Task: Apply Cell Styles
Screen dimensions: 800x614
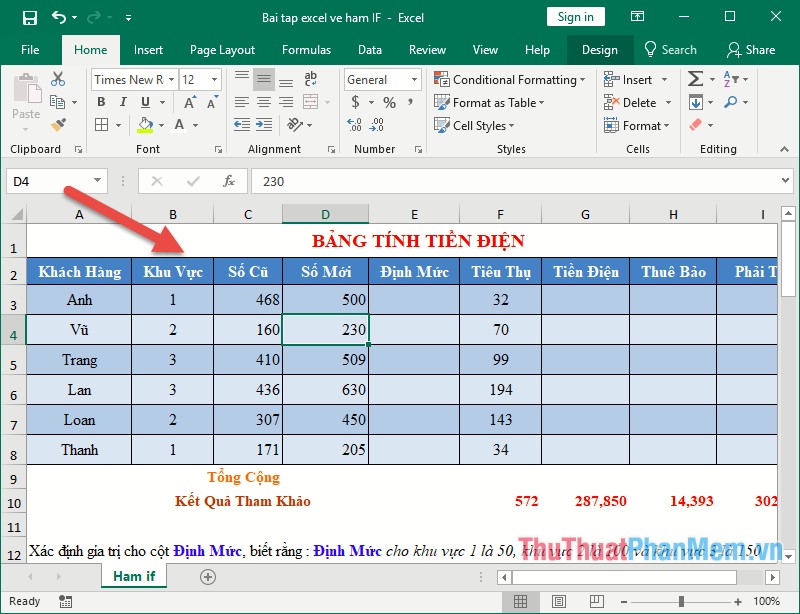Action: [x=473, y=125]
